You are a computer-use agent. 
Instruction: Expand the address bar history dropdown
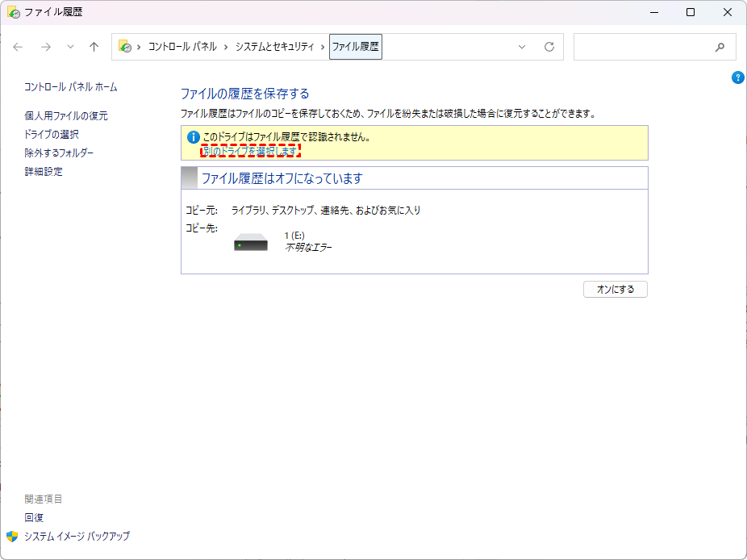522,47
